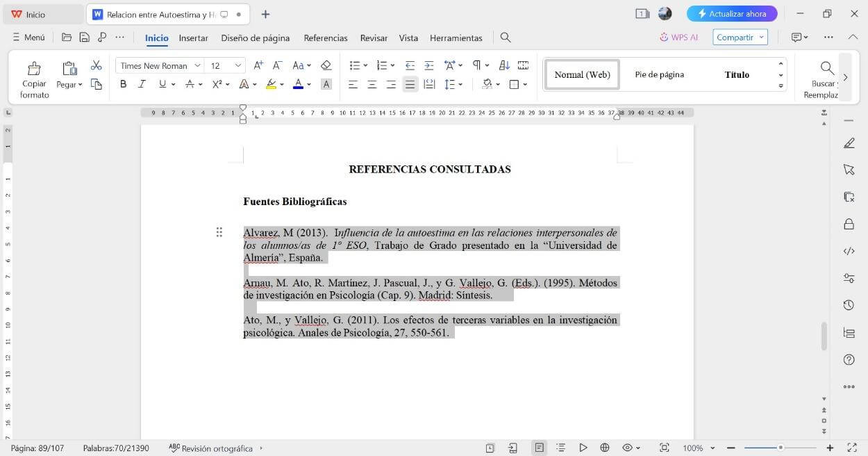The width and height of the screenshot is (868, 456).
Task: Cut the selected text with the scissors icon
Action: (97, 65)
